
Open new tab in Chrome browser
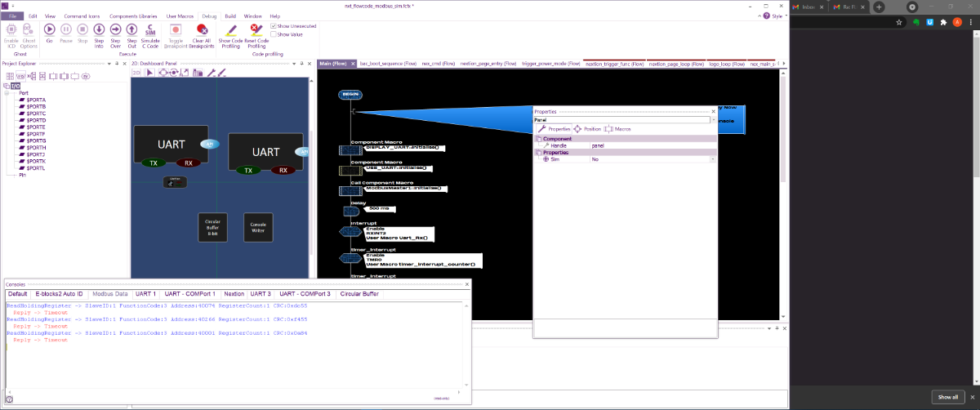880,7
